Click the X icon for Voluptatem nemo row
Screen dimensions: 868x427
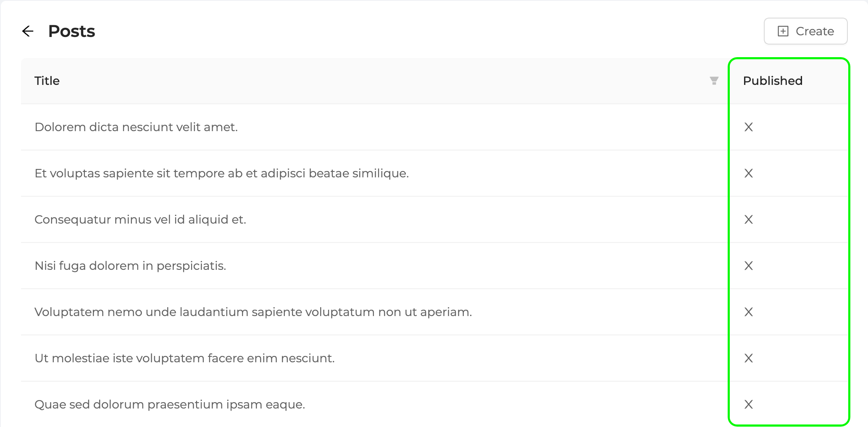[x=749, y=312]
